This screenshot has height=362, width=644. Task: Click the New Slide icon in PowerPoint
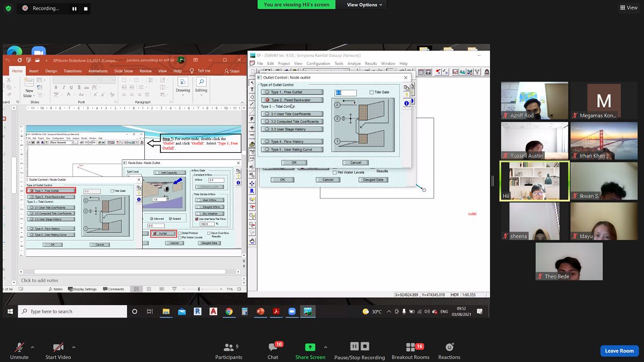29,82
